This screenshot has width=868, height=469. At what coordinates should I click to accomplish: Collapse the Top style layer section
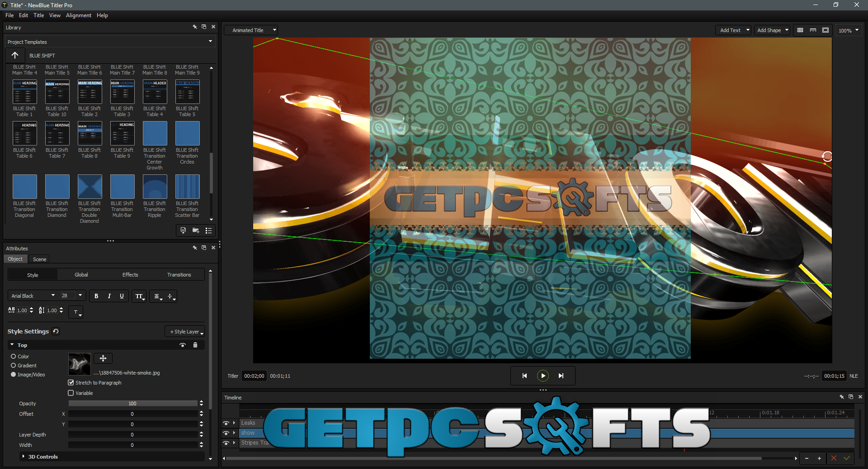[12, 345]
